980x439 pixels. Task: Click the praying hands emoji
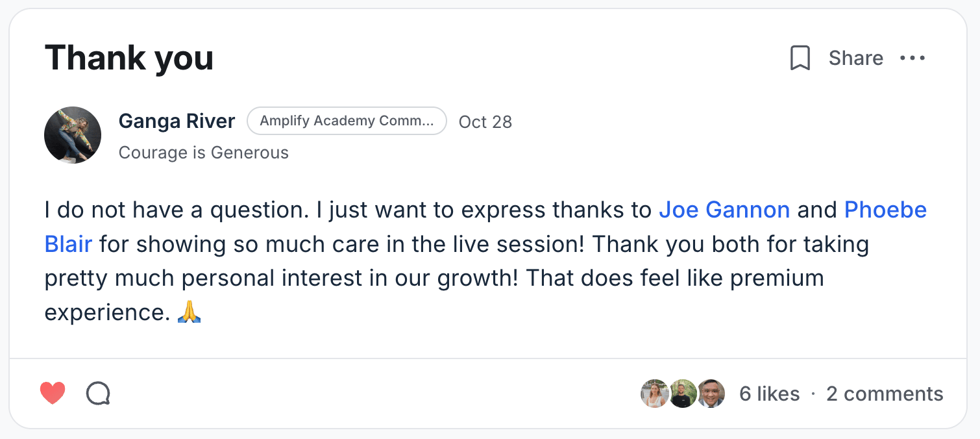190,312
